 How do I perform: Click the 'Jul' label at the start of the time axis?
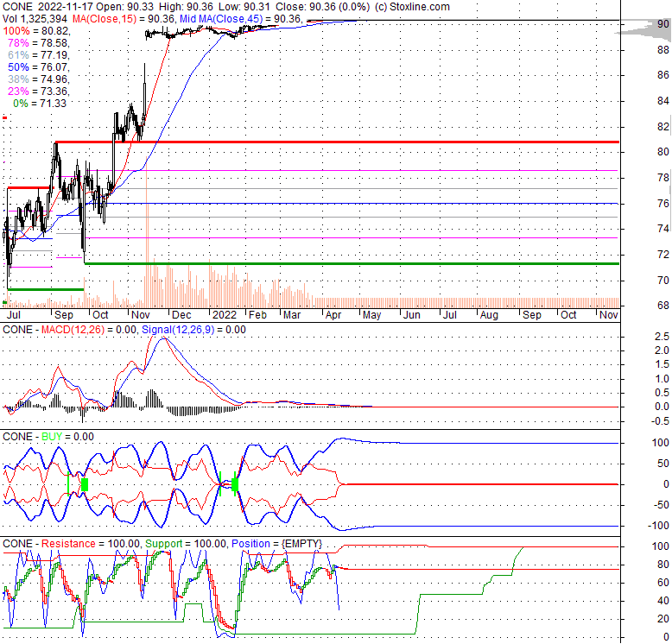click(x=14, y=315)
